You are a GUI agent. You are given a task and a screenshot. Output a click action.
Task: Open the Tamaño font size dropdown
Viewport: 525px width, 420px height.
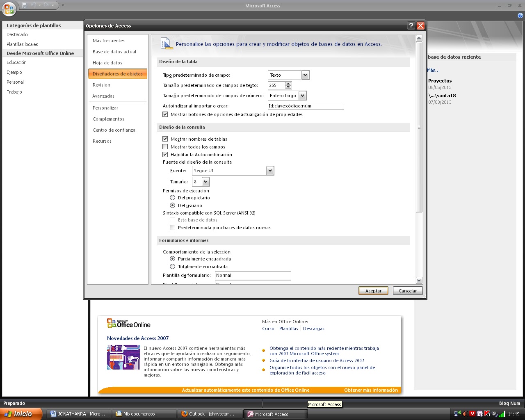pos(206,182)
